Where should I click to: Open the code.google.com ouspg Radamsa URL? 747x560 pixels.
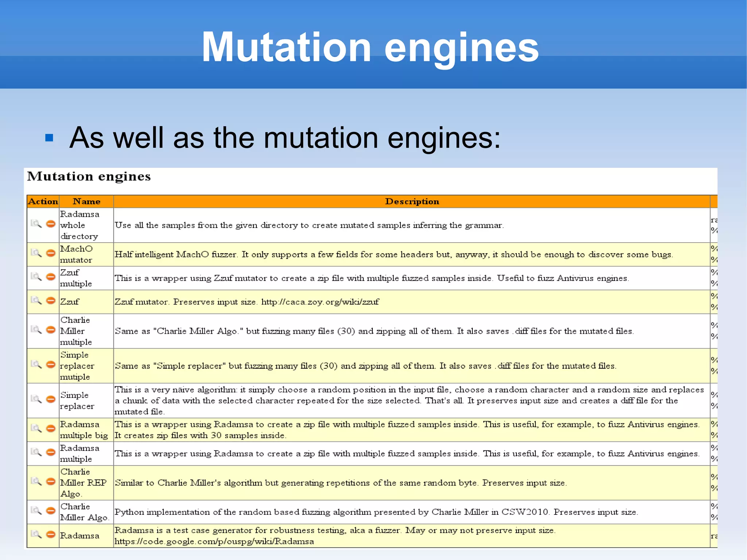click(214, 541)
